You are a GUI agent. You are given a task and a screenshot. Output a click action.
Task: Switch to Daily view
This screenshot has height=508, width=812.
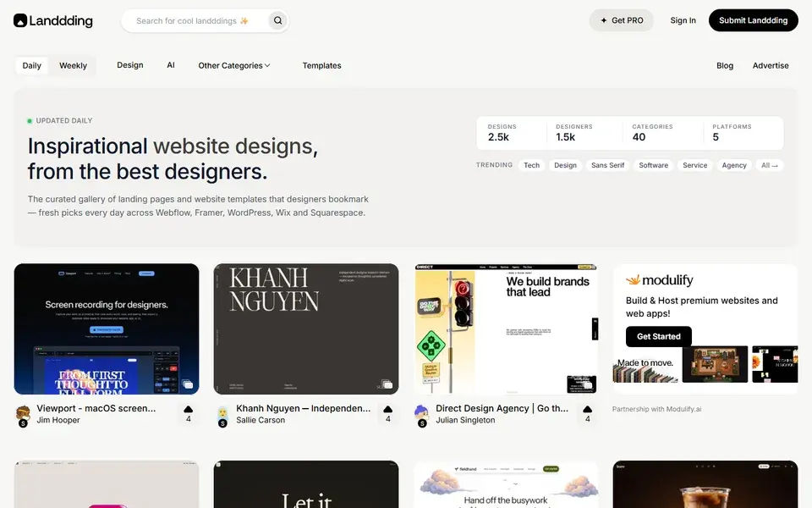[x=31, y=66]
